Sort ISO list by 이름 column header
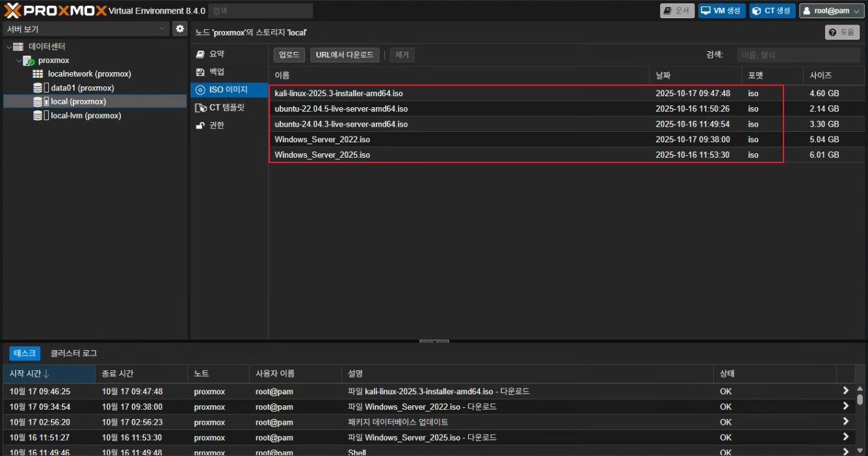Viewport: 868px width, 456px height. point(459,76)
